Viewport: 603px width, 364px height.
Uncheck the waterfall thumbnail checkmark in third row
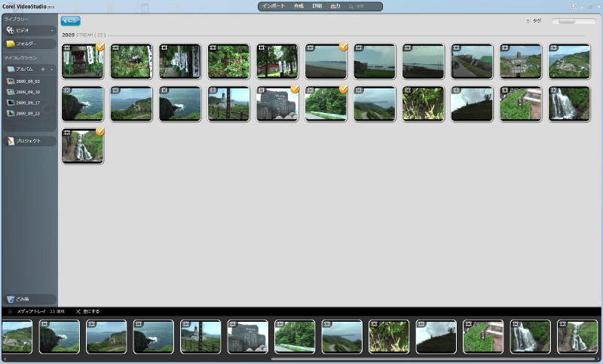tap(99, 131)
